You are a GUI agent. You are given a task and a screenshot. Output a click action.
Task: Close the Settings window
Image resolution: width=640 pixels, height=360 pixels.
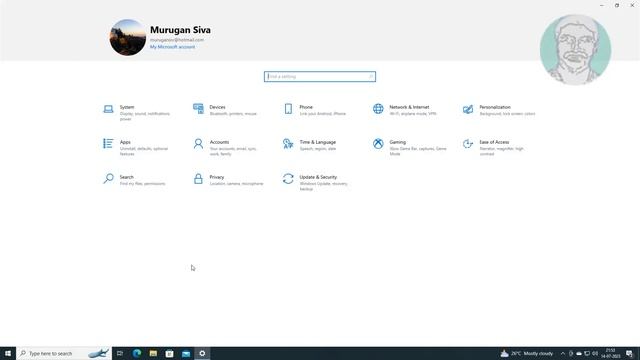(x=632, y=5)
